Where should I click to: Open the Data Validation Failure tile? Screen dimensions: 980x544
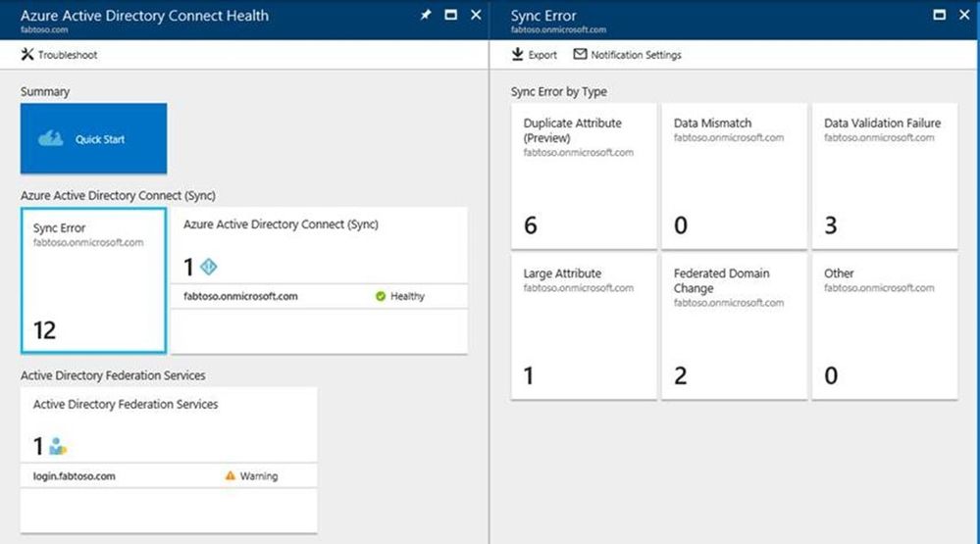click(x=885, y=176)
